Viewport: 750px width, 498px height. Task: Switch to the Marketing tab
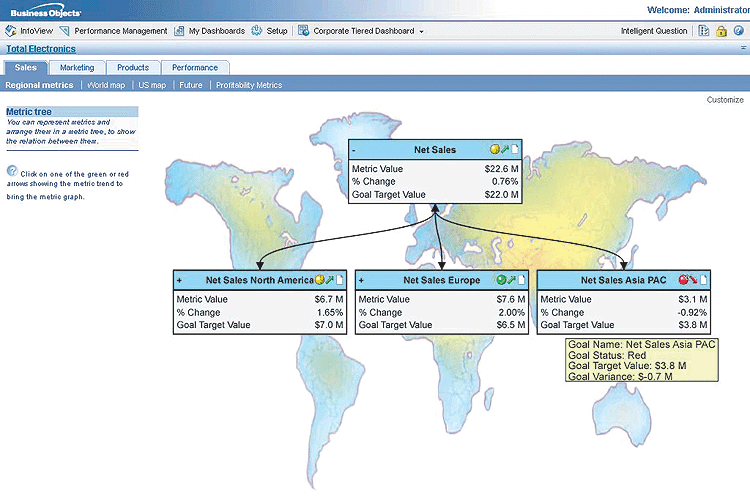pyautogui.click(x=77, y=67)
